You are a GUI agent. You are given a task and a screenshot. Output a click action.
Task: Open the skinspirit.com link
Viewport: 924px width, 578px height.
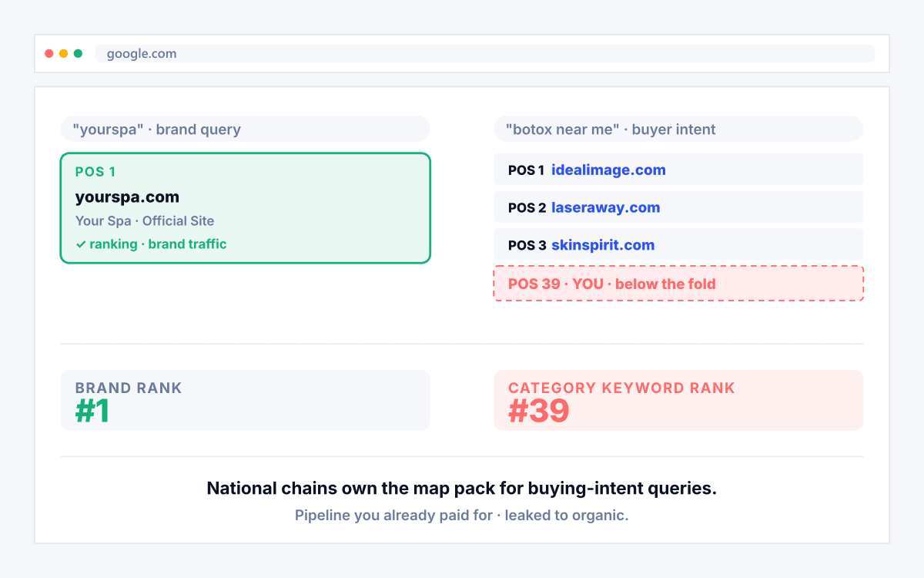point(603,245)
